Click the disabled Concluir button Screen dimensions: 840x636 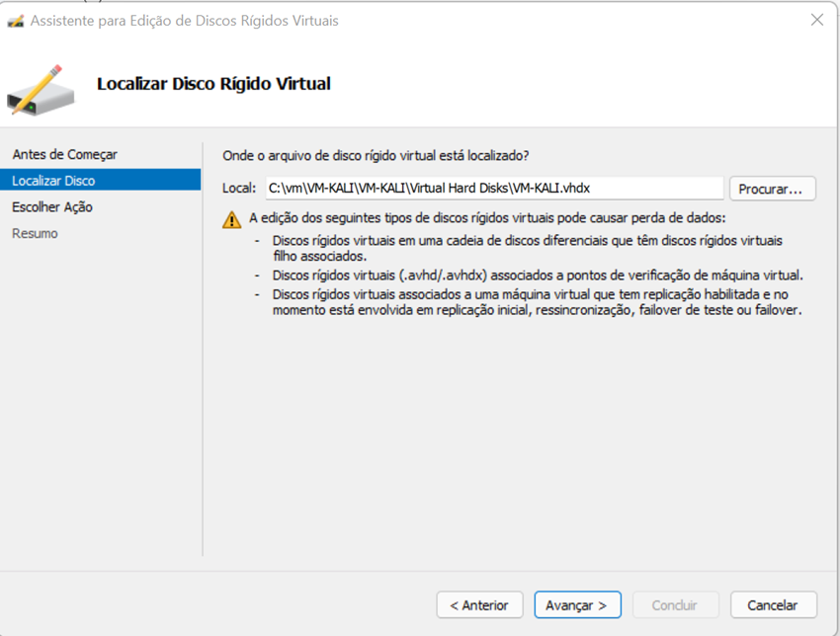tap(674, 604)
